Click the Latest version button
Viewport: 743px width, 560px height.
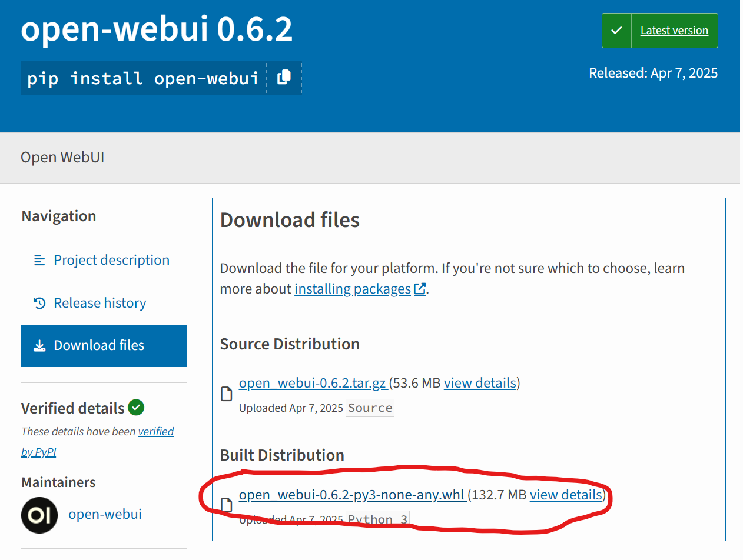pyautogui.click(x=674, y=31)
